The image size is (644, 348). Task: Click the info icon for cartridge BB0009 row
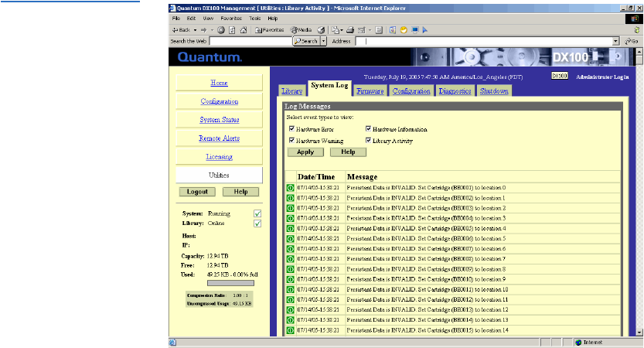pos(291,269)
